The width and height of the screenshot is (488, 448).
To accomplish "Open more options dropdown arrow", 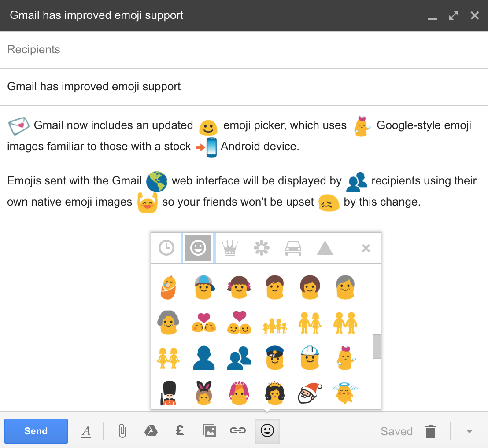I will click(x=470, y=432).
